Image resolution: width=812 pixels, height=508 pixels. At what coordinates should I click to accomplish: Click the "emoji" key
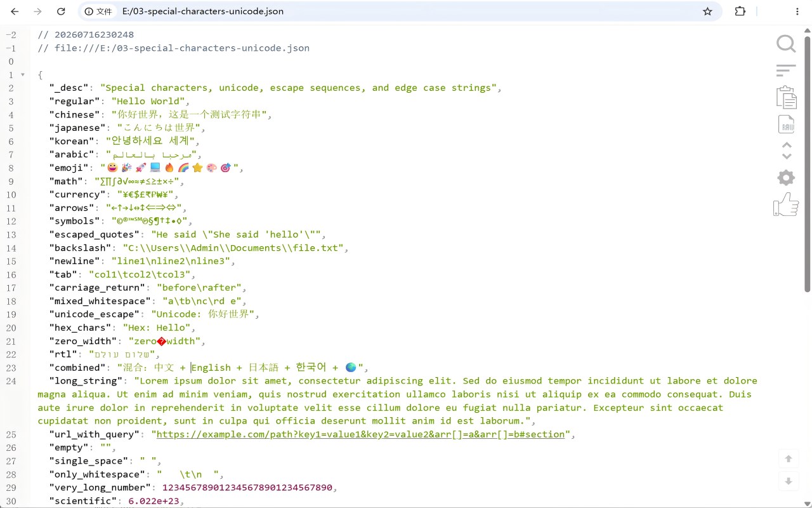[69, 168]
